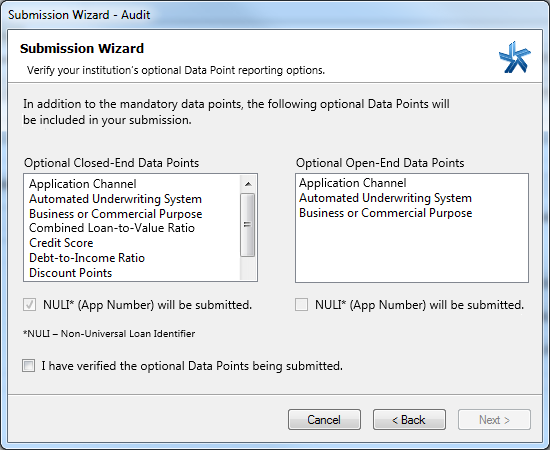Toggle closed-end NULI App Number checkbox

(x=29, y=304)
